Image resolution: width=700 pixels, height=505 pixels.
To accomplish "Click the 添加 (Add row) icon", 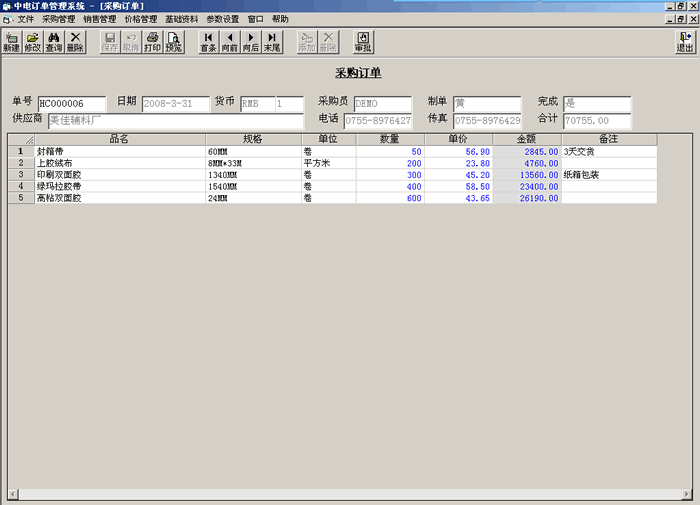I will (307, 42).
